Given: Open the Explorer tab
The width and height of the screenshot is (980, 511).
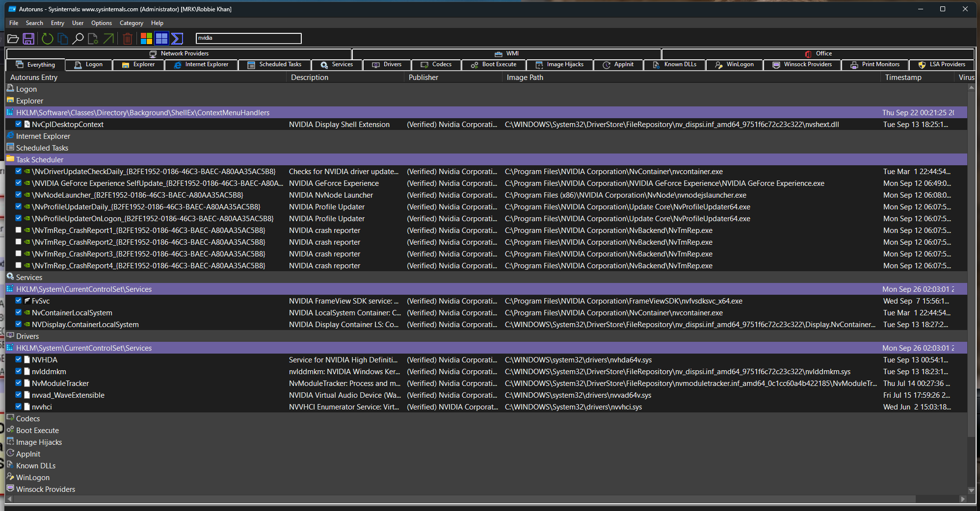Looking at the screenshot, I should click(x=138, y=65).
